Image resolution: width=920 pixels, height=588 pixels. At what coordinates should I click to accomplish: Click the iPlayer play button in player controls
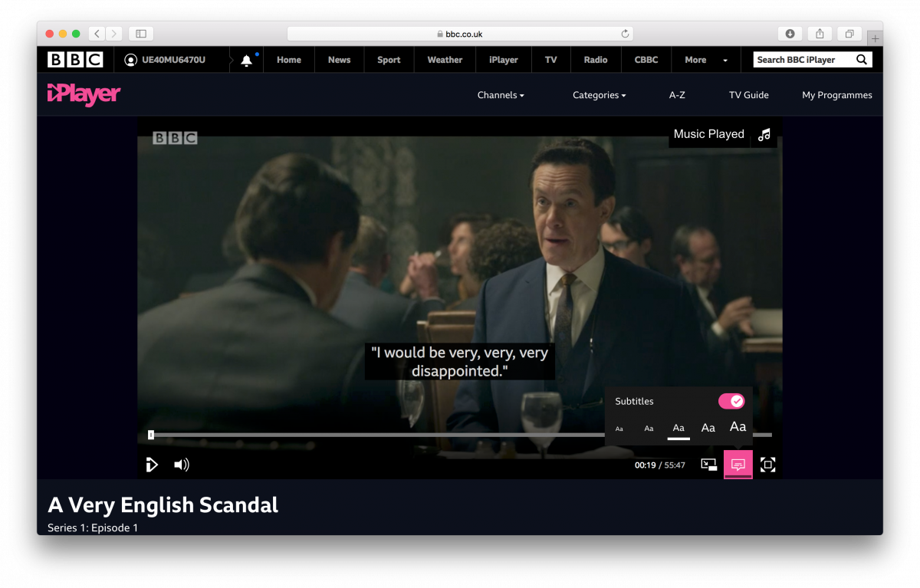(x=152, y=465)
